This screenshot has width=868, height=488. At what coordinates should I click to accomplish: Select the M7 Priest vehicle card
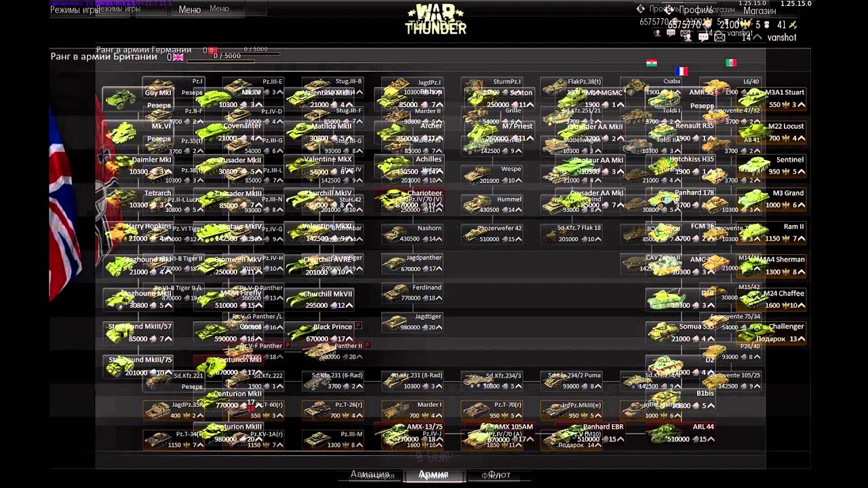tap(501, 132)
